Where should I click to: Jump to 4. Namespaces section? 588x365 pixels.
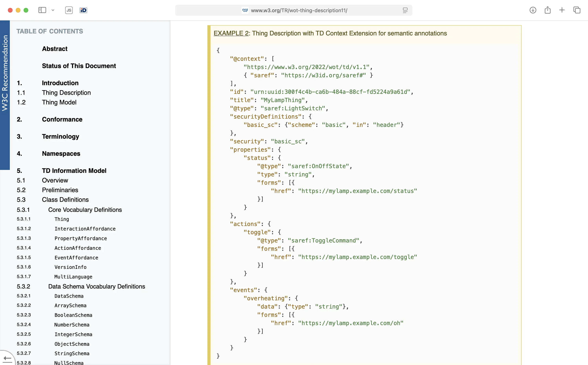point(61,154)
